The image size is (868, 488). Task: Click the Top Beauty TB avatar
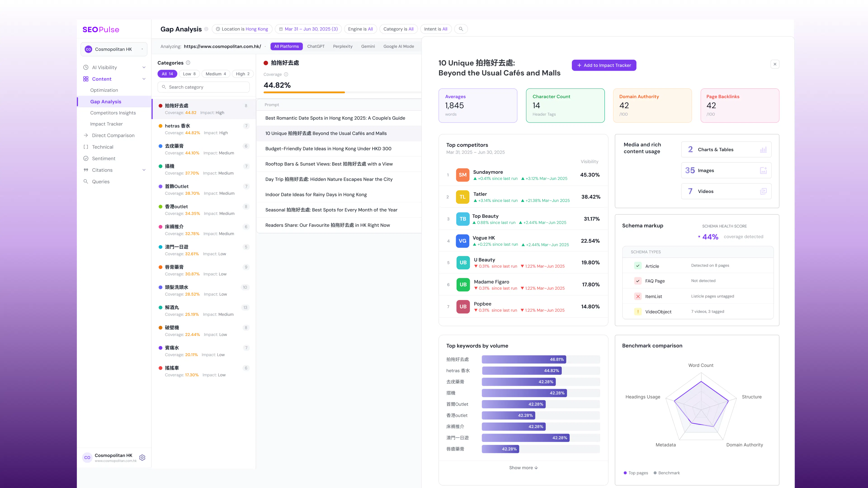pyautogui.click(x=463, y=219)
